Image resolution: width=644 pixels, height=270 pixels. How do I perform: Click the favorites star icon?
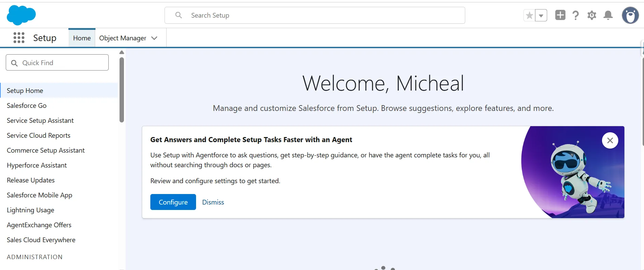pos(530,15)
